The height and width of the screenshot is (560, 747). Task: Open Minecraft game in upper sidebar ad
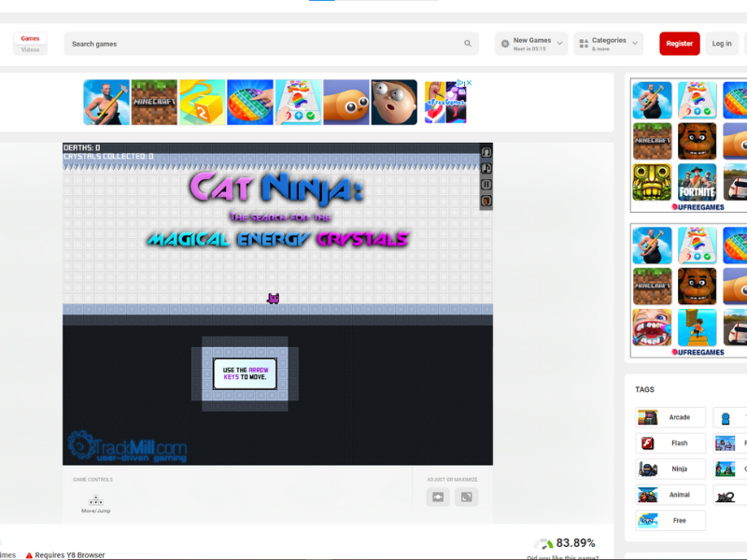click(652, 142)
